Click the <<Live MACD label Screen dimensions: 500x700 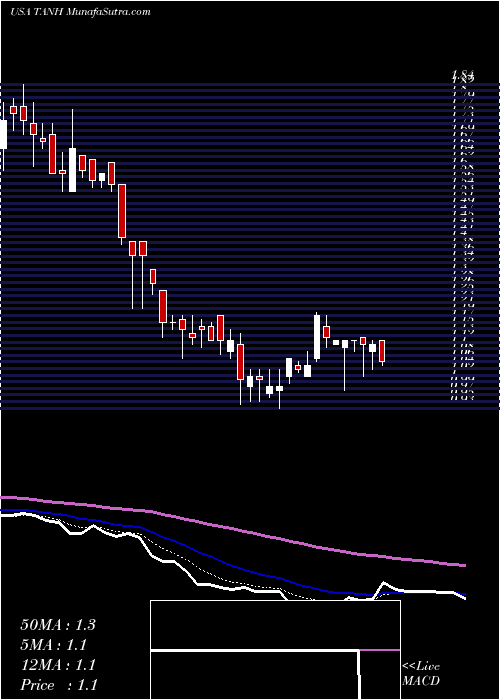(421, 674)
